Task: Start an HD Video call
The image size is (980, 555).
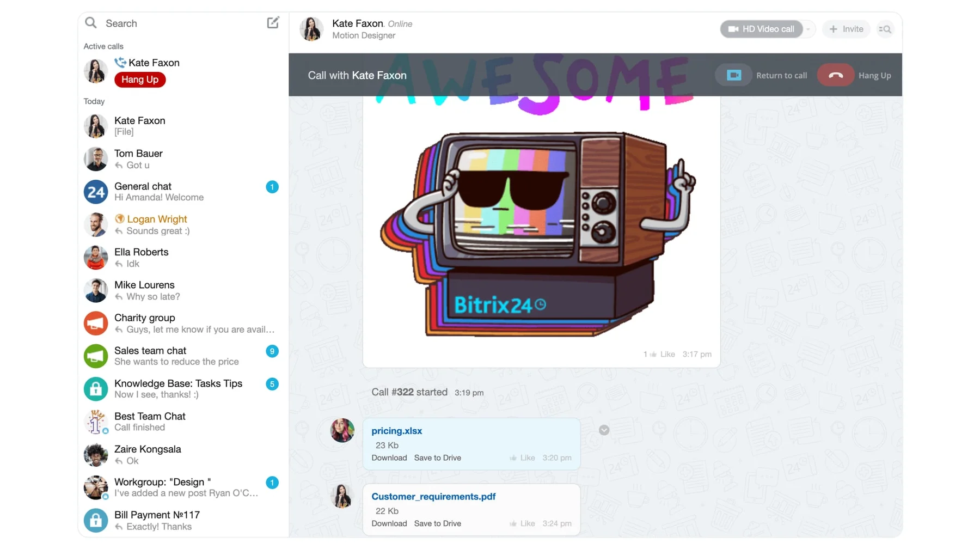Action: pyautogui.click(x=762, y=29)
